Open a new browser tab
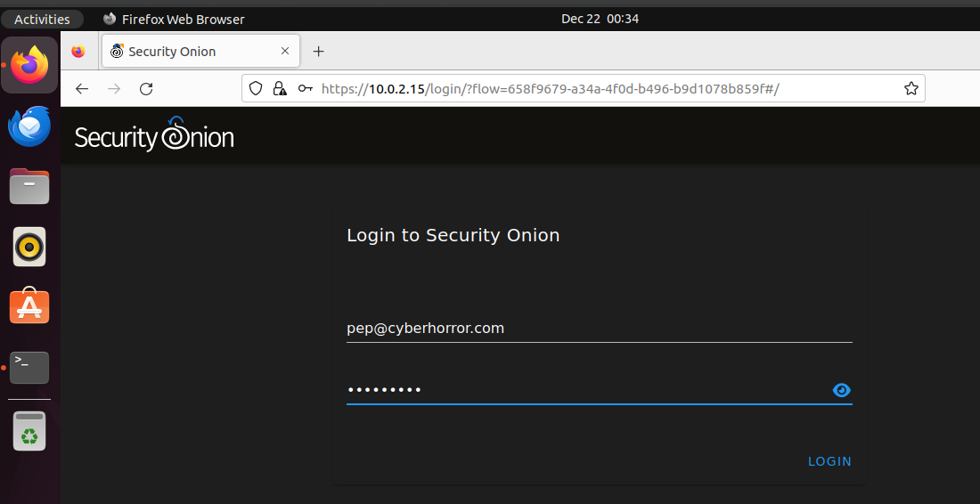The height and width of the screenshot is (504, 980). 319,52
